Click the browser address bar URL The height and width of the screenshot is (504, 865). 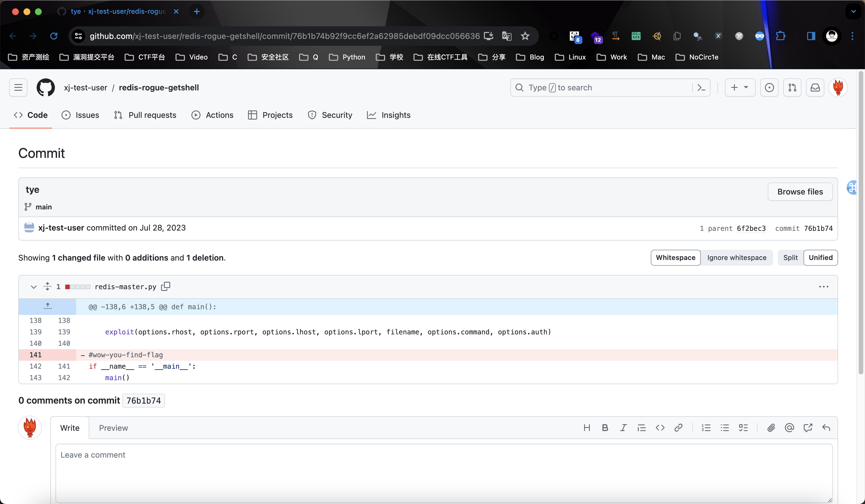[285, 36]
